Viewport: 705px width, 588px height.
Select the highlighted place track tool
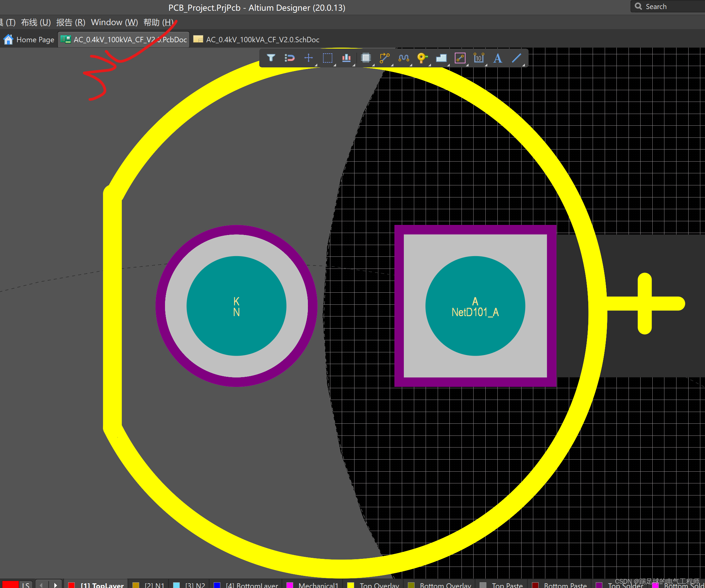(x=460, y=58)
